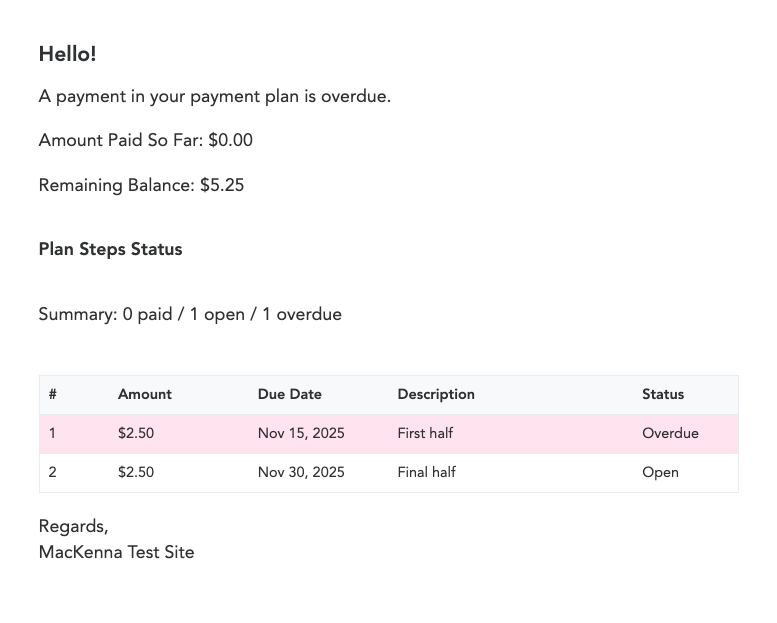
Task: Select the $2.50 amount in overdue row
Action: (136, 434)
